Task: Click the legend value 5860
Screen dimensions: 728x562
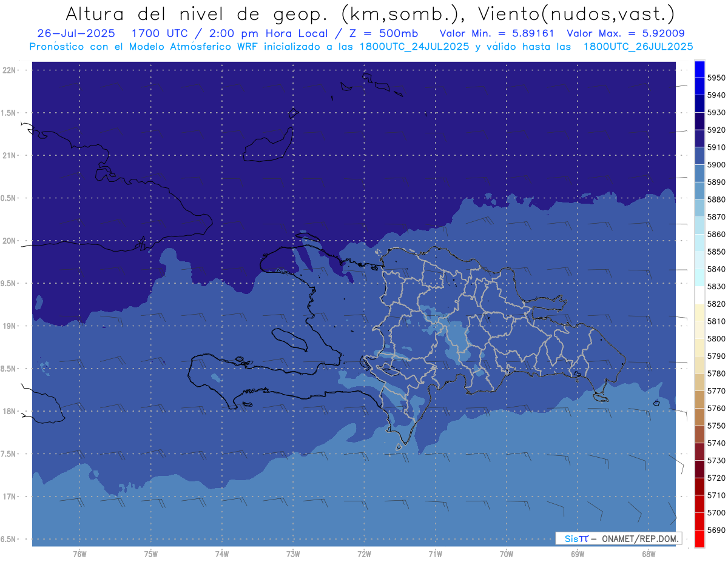Action: point(716,234)
